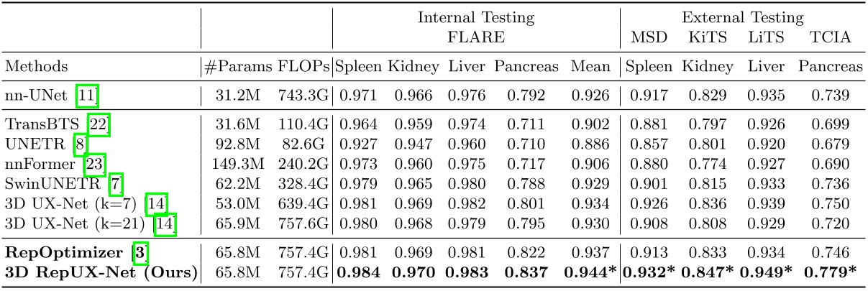This screenshot has height=291, width=868.
Task: Click the FLOPs column header
Action: [x=304, y=67]
